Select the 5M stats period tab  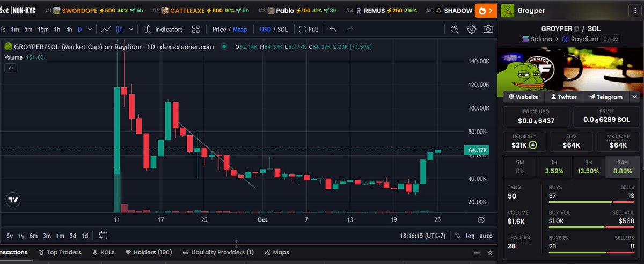[x=519, y=166]
